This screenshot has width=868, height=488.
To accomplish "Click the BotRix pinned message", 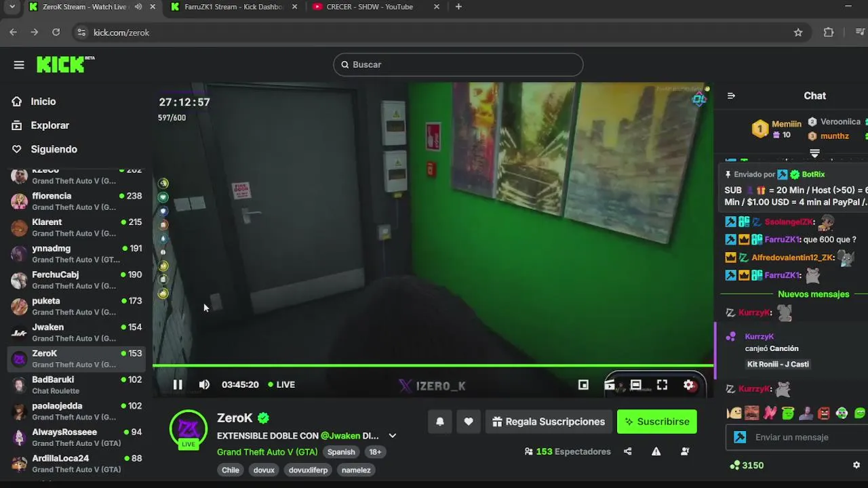I will click(x=795, y=188).
